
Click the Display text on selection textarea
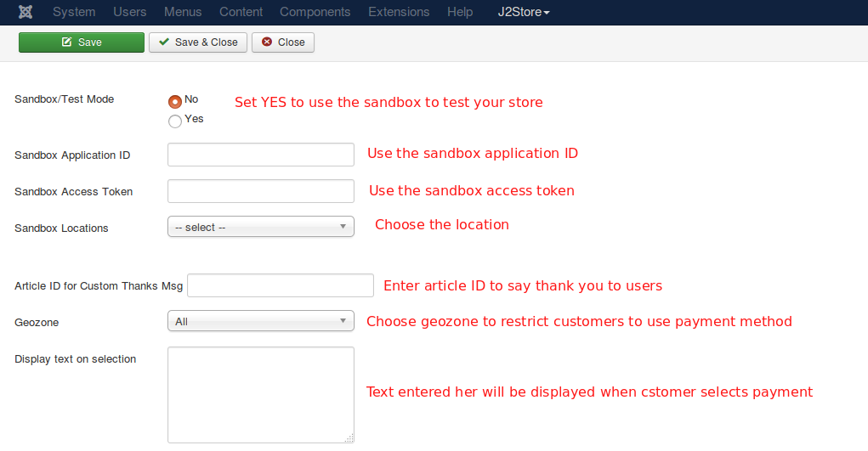261,394
